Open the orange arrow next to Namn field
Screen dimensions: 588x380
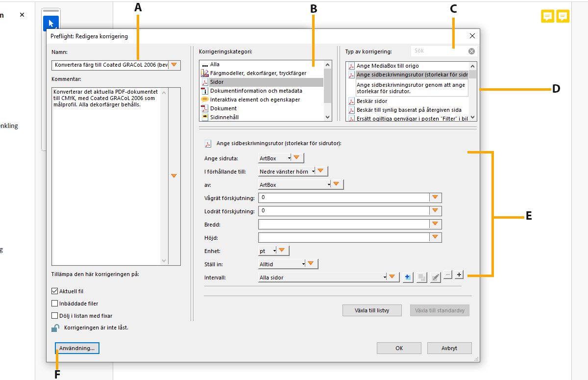click(x=174, y=65)
